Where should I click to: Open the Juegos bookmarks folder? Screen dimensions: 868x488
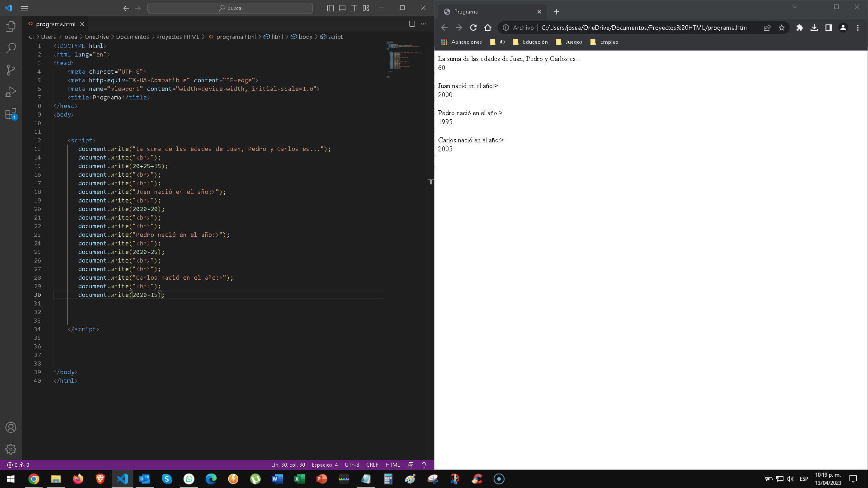[569, 42]
